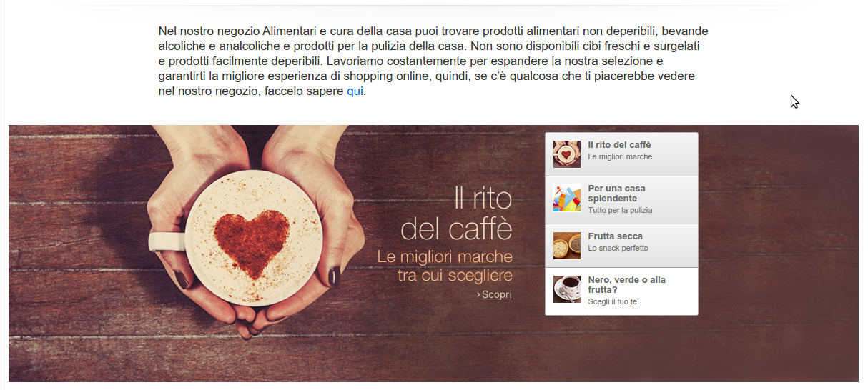Click the painted fingernail on the right hand
The width and height of the screenshot is (868, 390).
(x=333, y=276)
